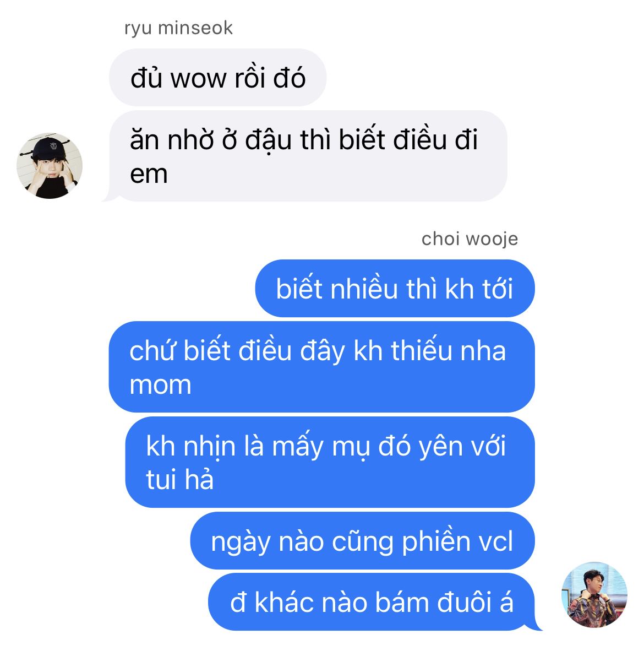Viewport: 644px width, 667px height.
Task: Tap the blue bubble starting 'chứ biết điều đây'
Action: coord(322,367)
